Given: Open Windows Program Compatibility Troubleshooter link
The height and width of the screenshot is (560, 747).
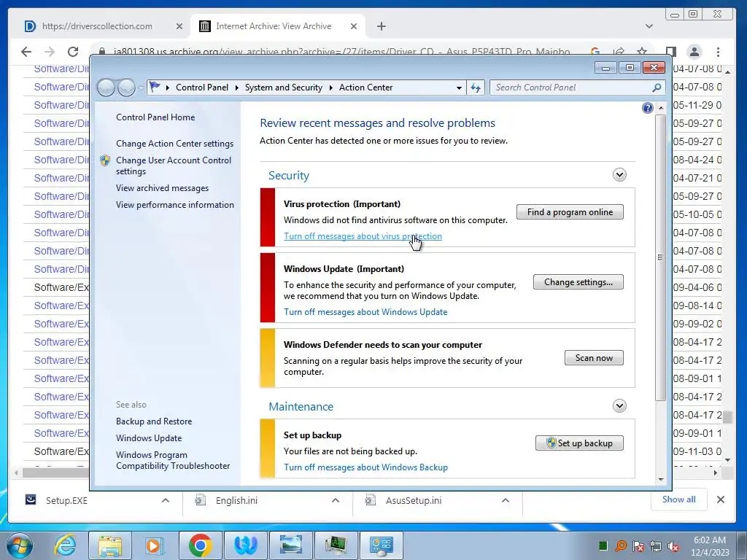Looking at the screenshot, I should click(x=172, y=461).
